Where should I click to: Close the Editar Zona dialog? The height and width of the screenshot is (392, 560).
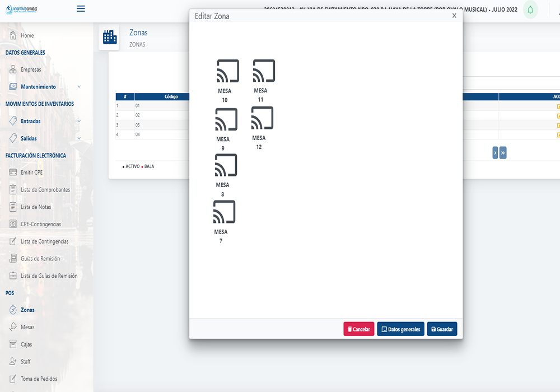coord(454,16)
